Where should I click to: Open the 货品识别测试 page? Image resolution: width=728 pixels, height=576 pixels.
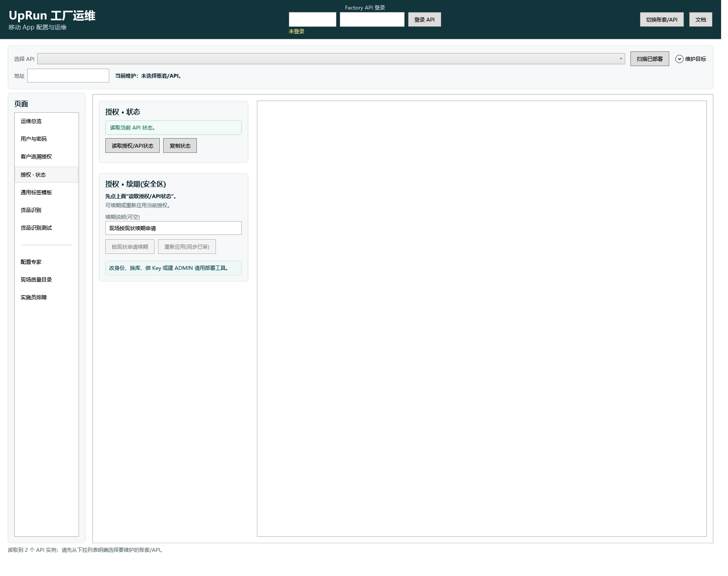point(47,228)
